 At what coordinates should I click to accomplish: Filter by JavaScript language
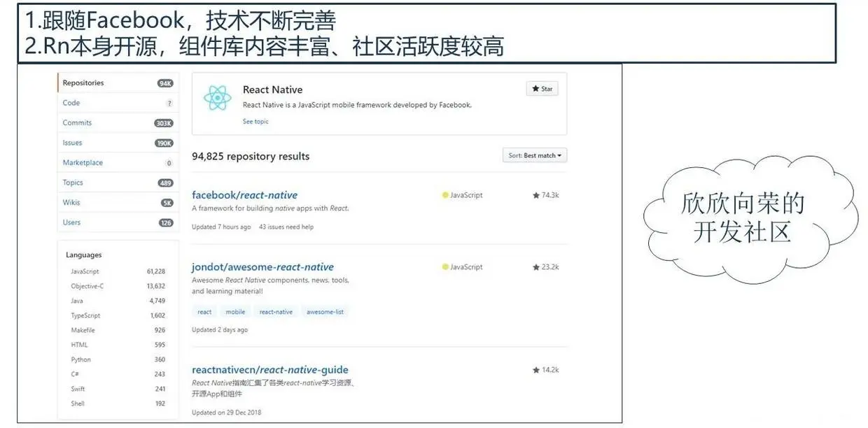click(118, 271)
